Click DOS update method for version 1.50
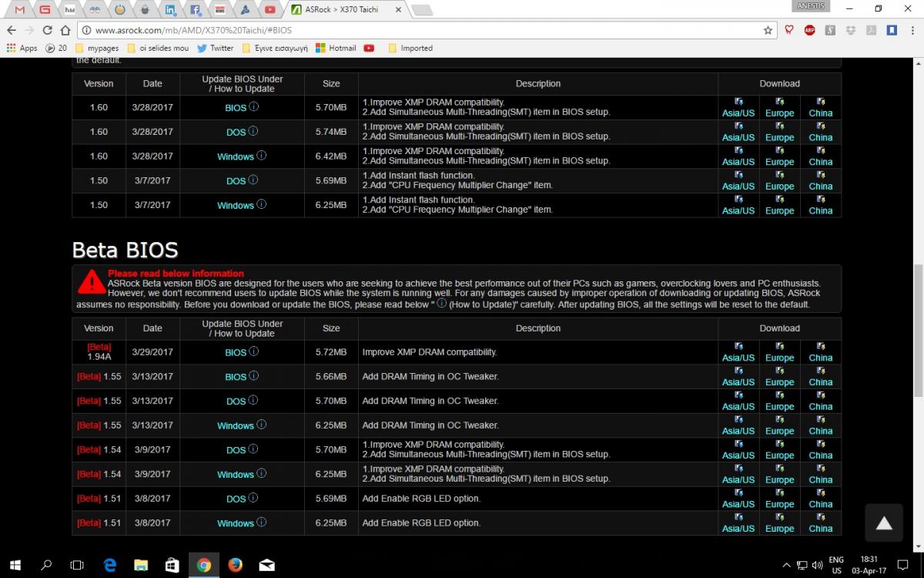Viewport: 924px width, 578px height. point(236,181)
